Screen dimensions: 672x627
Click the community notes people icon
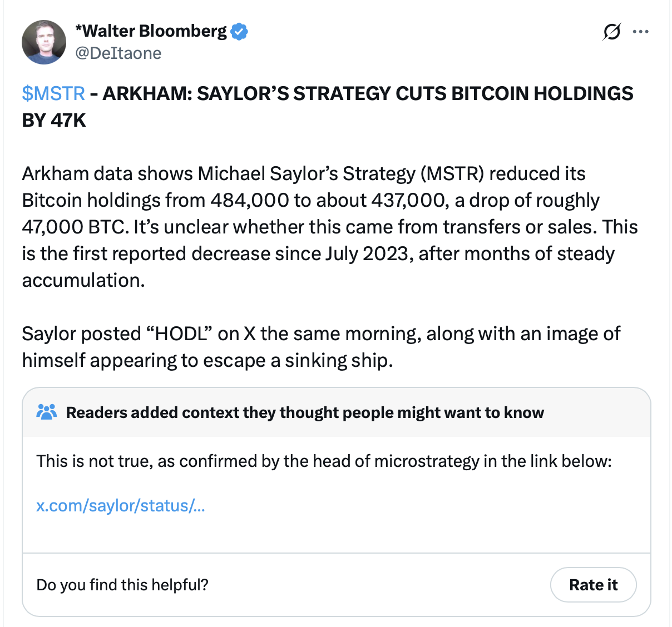pos(46,412)
